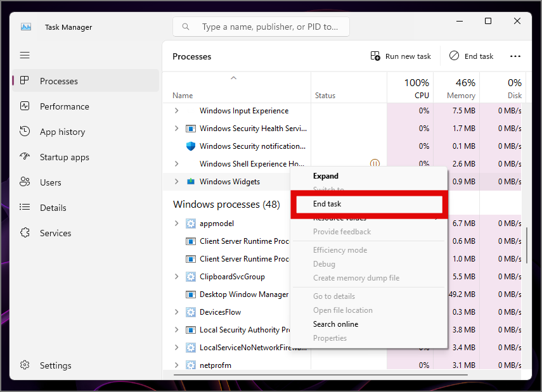Expand LocalServiceNoNetworkFirewall row
This screenshot has width=542, height=392.
[x=177, y=348]
